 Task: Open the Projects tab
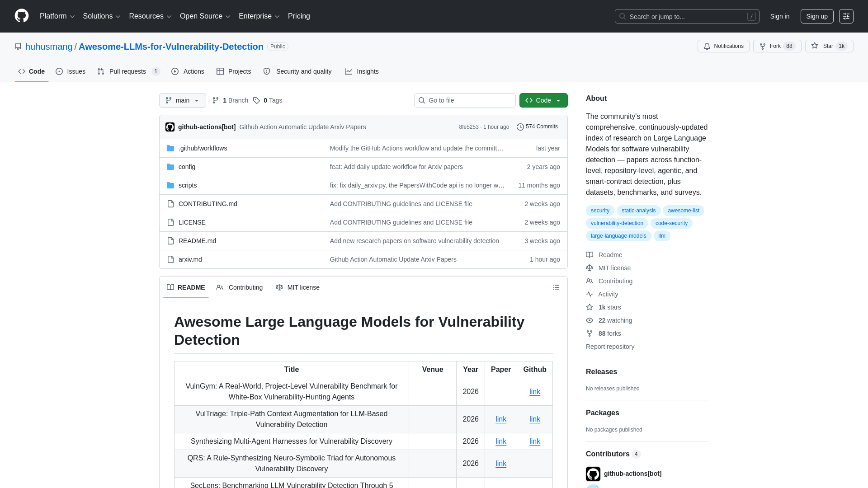[x=234, y=71]
